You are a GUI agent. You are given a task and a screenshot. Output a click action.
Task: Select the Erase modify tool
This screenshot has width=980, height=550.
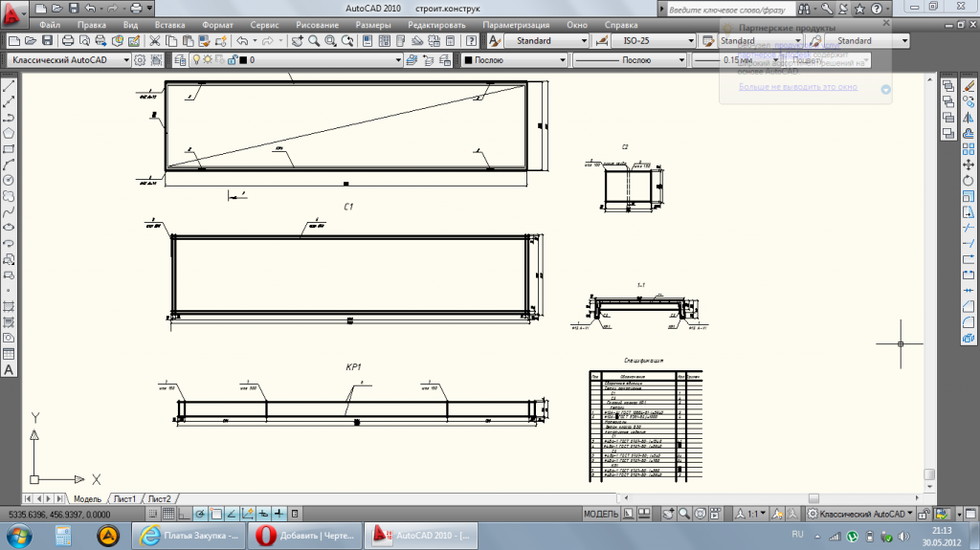click(x=969, y=86)
